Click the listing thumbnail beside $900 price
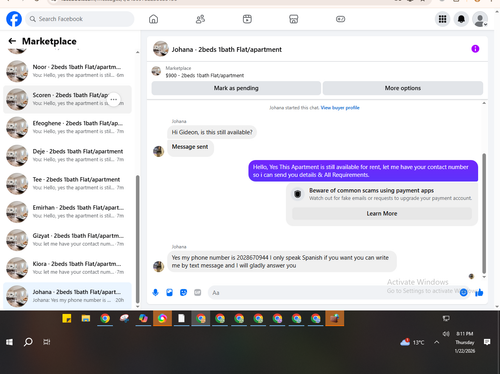The width and height of the screenshot is (500, 374). (156, 71)
